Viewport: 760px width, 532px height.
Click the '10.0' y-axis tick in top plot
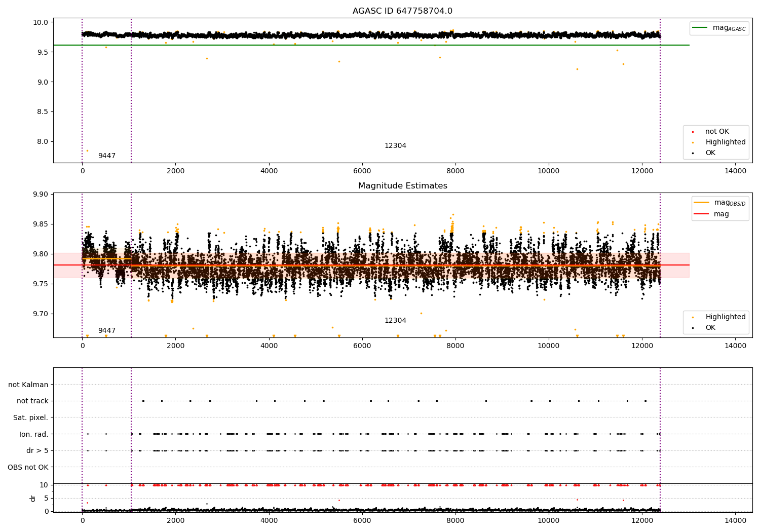[42, 22]
